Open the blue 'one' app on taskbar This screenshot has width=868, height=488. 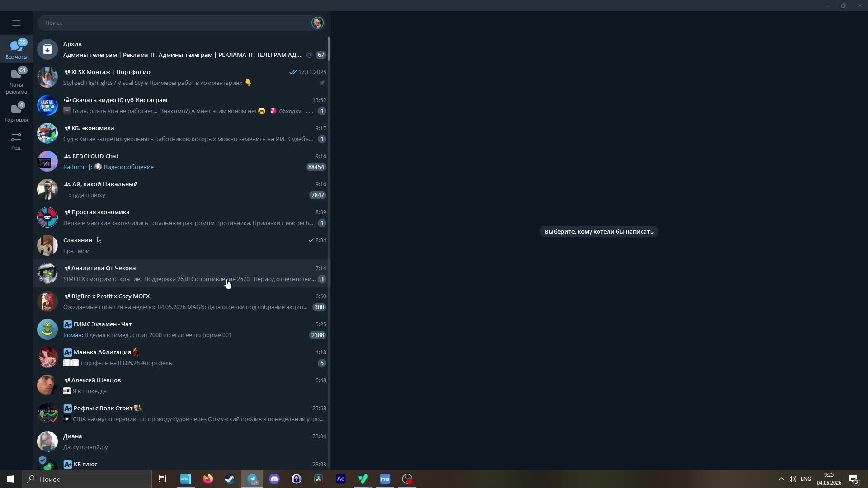tap(186, 479)
